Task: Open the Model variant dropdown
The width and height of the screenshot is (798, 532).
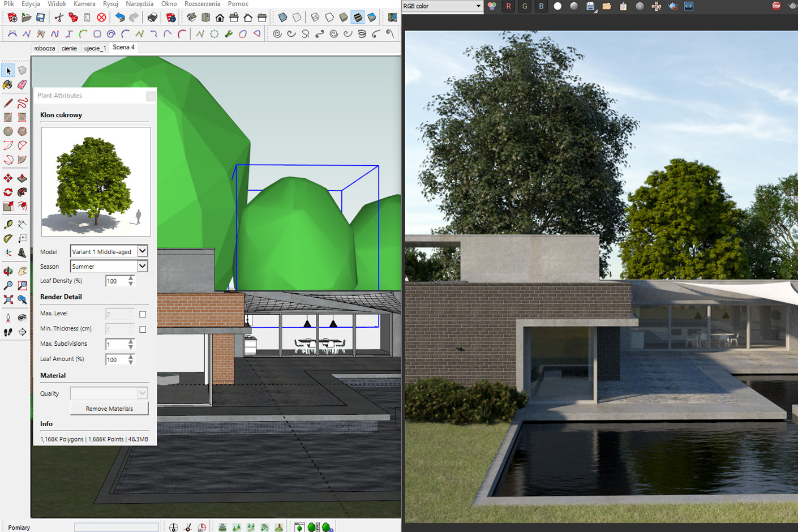Action: (142, 251)
